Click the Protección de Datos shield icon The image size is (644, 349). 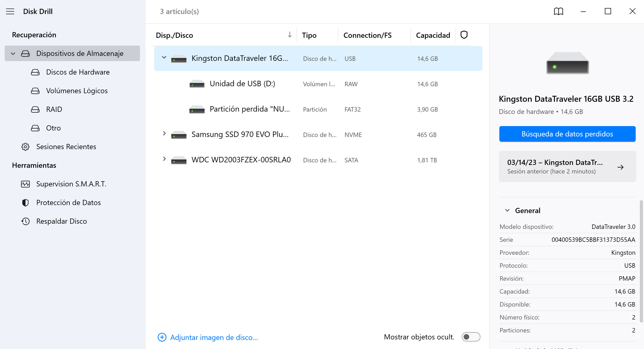click(25, 203)
